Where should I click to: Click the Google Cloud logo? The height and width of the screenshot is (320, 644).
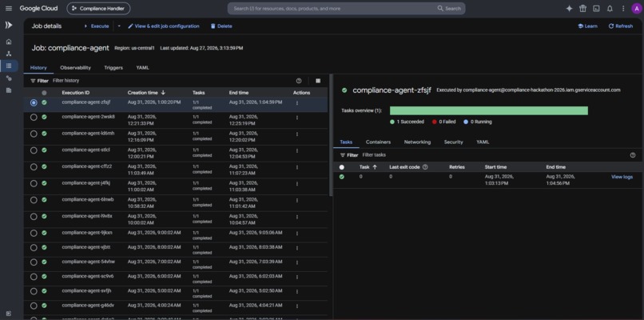point(38,8)
